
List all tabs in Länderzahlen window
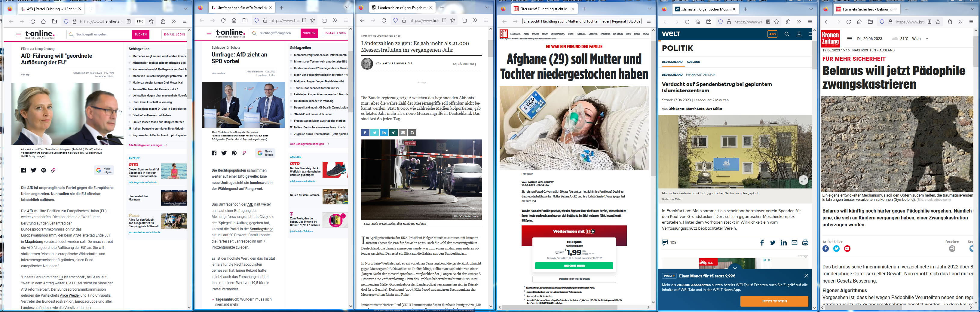click(x=487, y=7)
